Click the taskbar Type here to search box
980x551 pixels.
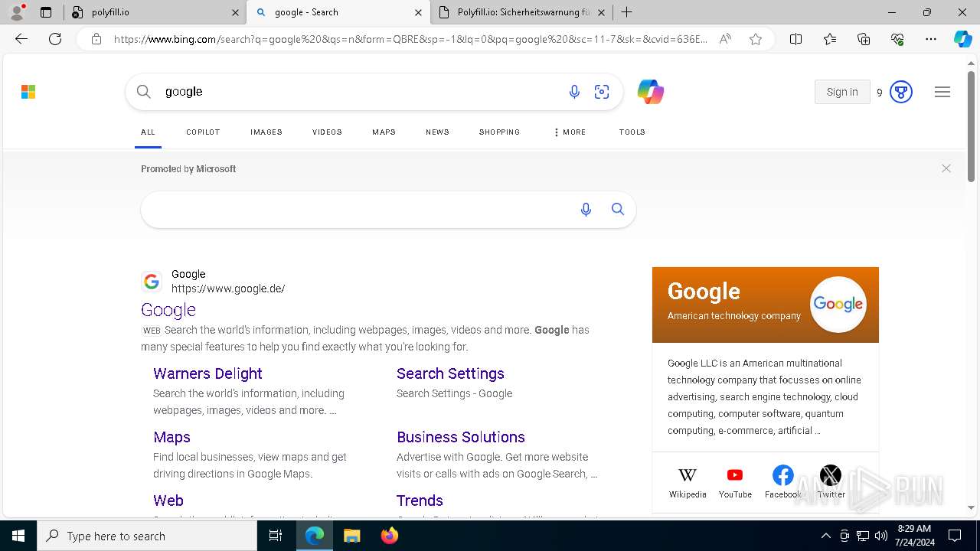(147, 536)
